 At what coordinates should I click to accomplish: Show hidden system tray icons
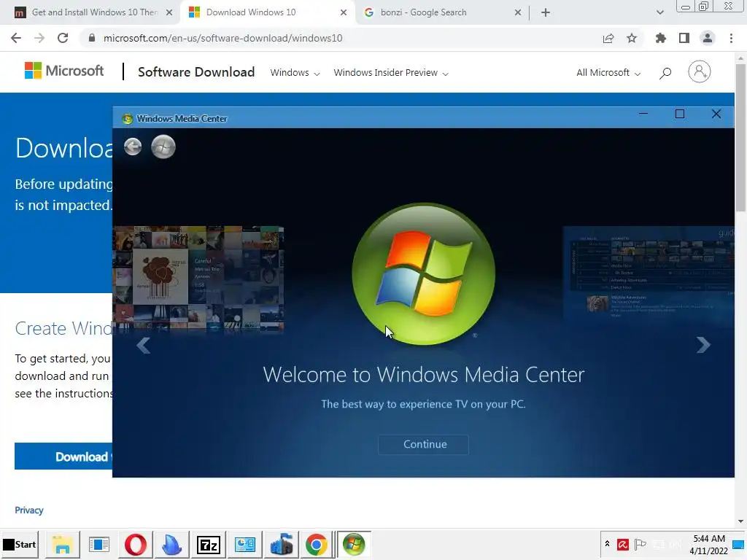[607, 544]
